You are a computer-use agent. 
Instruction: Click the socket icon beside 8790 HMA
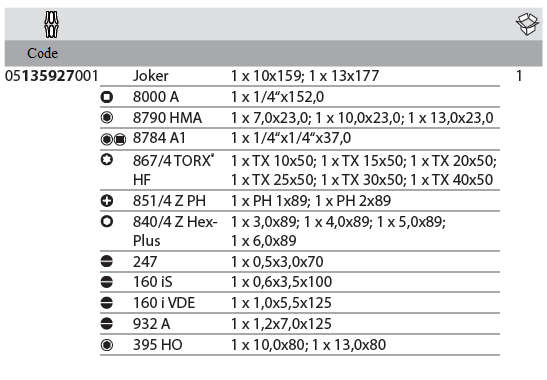(107, 118)
